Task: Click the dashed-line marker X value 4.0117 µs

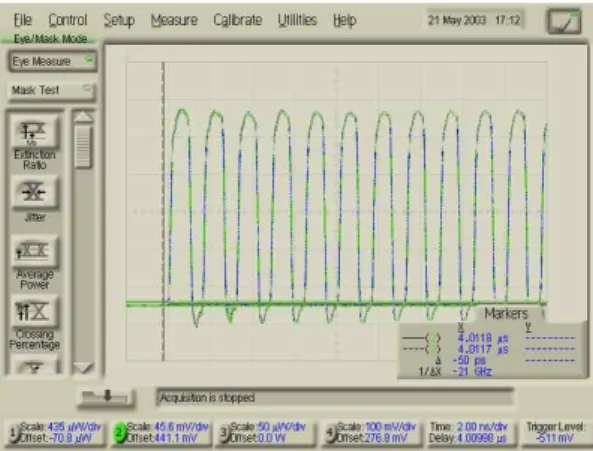Action: coord(483,349)
